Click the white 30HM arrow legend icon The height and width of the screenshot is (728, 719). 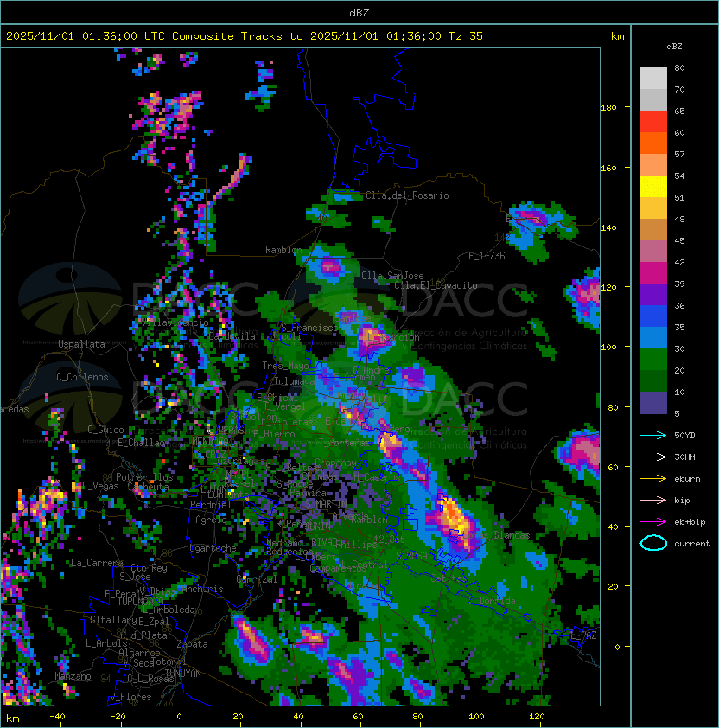pyautogui.click(x=653, y=457)
